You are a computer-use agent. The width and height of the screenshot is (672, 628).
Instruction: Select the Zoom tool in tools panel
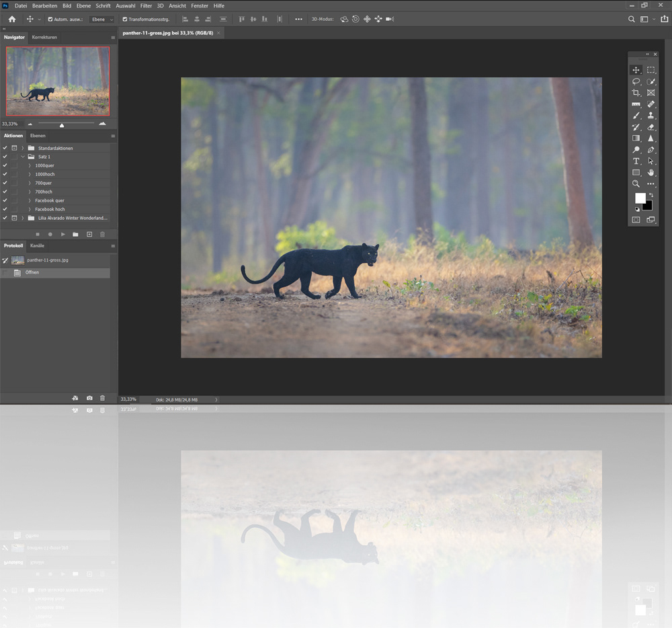[x=636, y=184]
